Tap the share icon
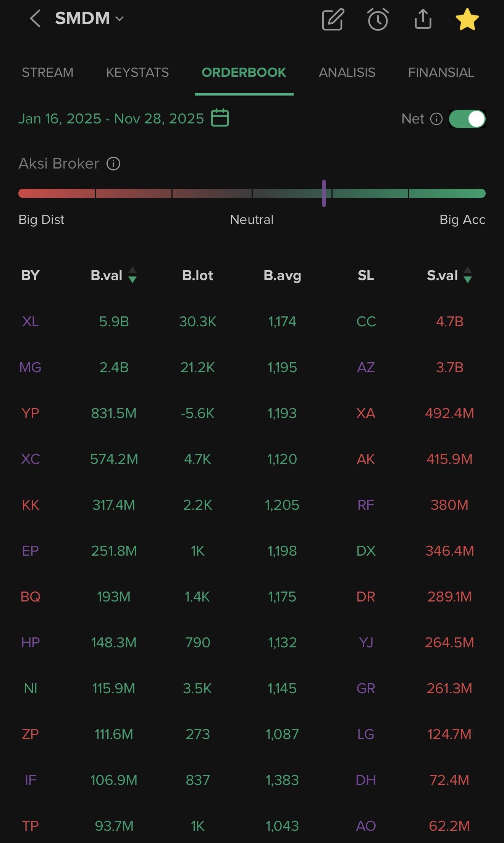 coord(423,19)
